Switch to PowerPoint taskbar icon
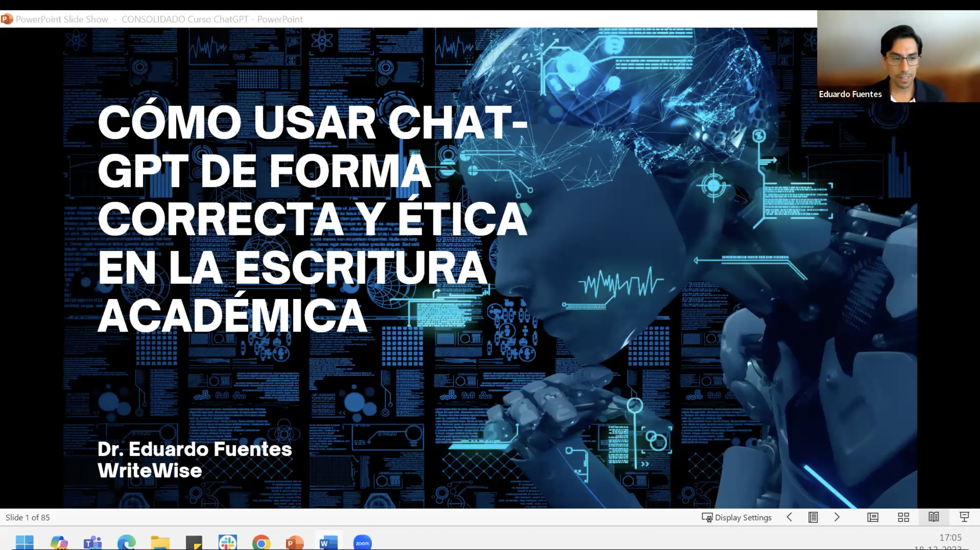 point(295,543)
